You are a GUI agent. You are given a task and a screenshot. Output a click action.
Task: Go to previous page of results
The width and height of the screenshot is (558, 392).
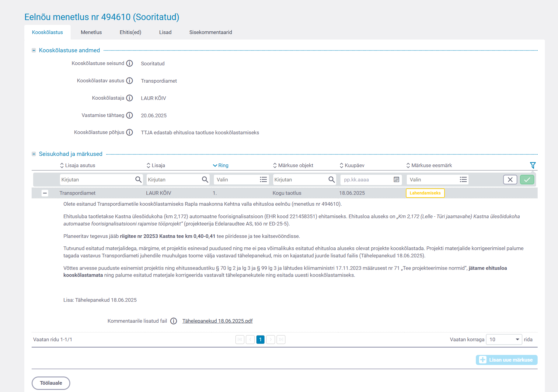click(x=250, y=339)
